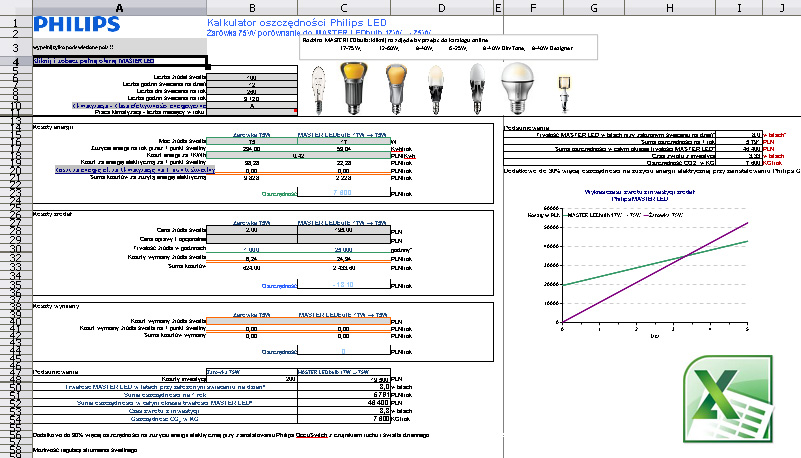Screen dimensions: 801x458
Task: Select column B header
Action: [252, 8]
